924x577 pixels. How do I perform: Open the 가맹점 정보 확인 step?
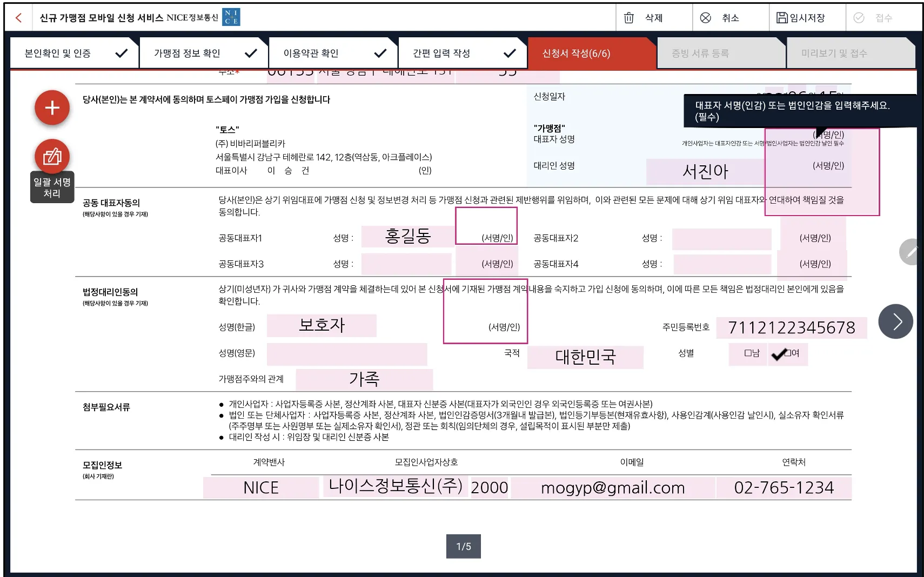(x=204, y=53)
